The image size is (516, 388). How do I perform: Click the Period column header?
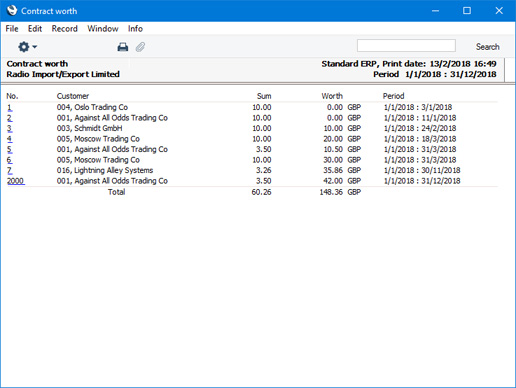tap(393, 96)
